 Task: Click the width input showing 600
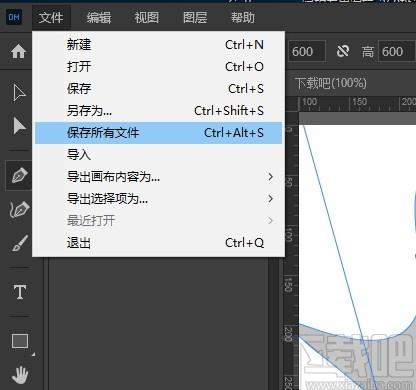click(307, 51)
